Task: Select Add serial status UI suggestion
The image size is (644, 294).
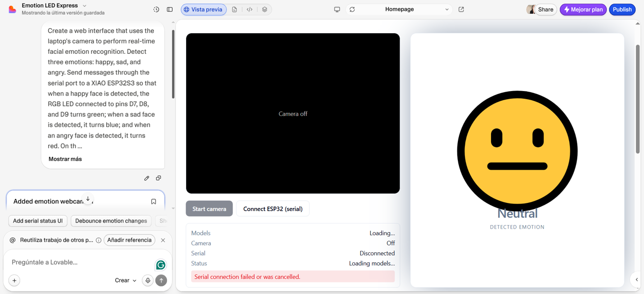Action: click(38, 221)
